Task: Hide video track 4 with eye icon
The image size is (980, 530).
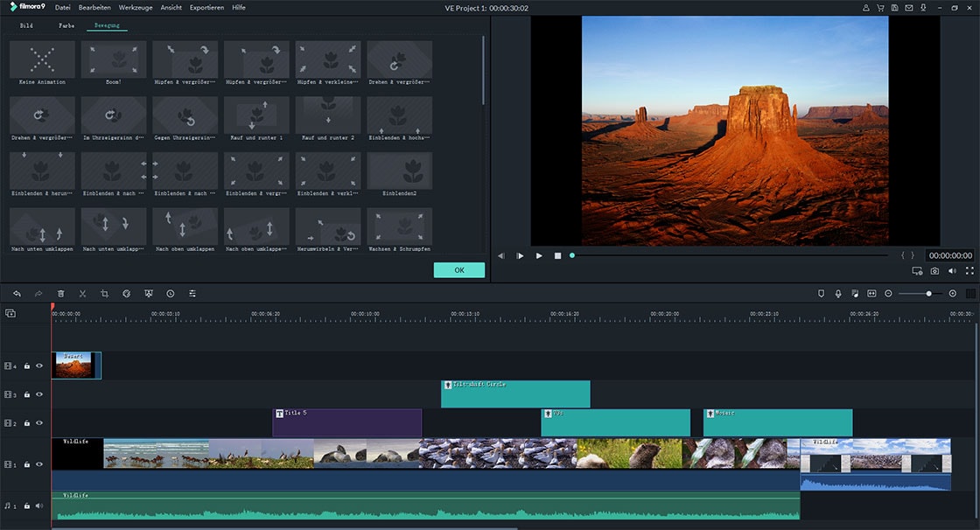Action: (39, 366)
